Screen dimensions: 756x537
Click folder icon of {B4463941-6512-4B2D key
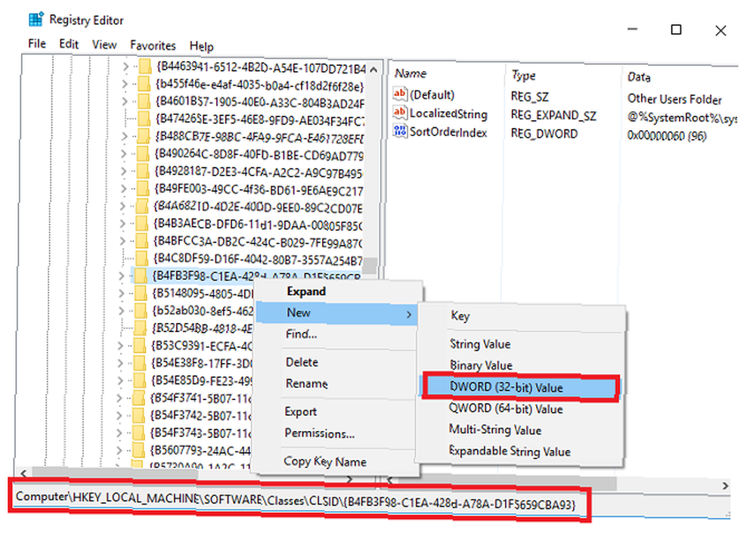[145, 67]
